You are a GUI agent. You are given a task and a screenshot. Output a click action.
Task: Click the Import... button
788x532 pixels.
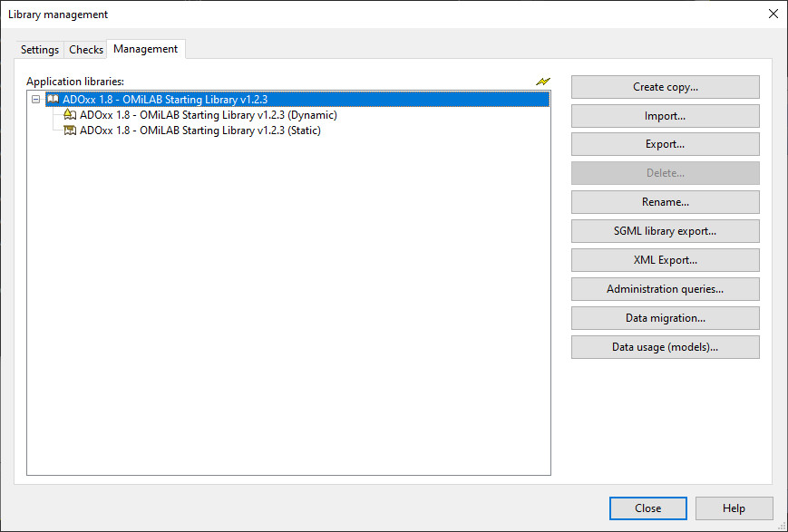coord(666,116)
